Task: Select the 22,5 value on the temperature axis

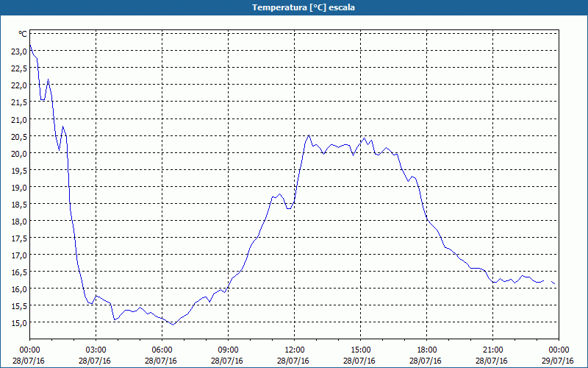Action: 19,68
